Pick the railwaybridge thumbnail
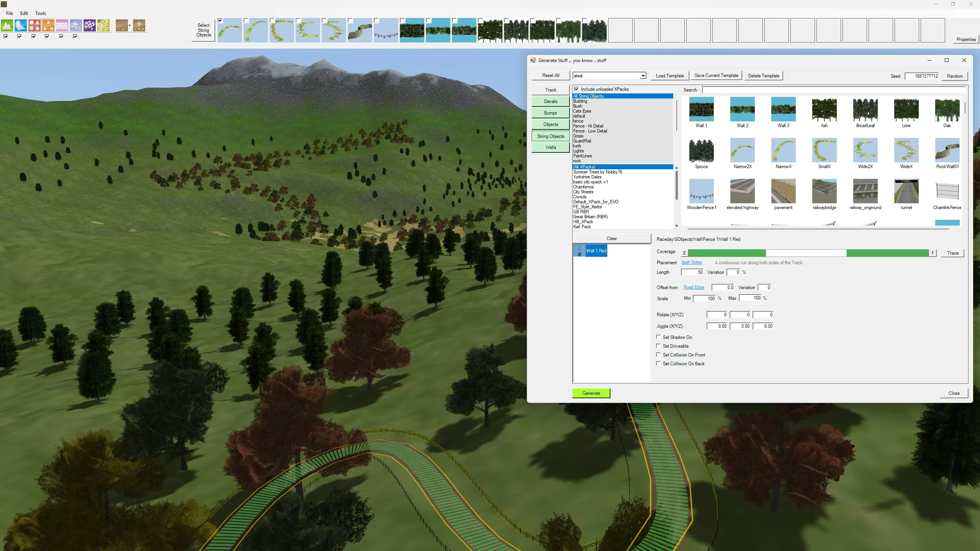 point(824,191)
